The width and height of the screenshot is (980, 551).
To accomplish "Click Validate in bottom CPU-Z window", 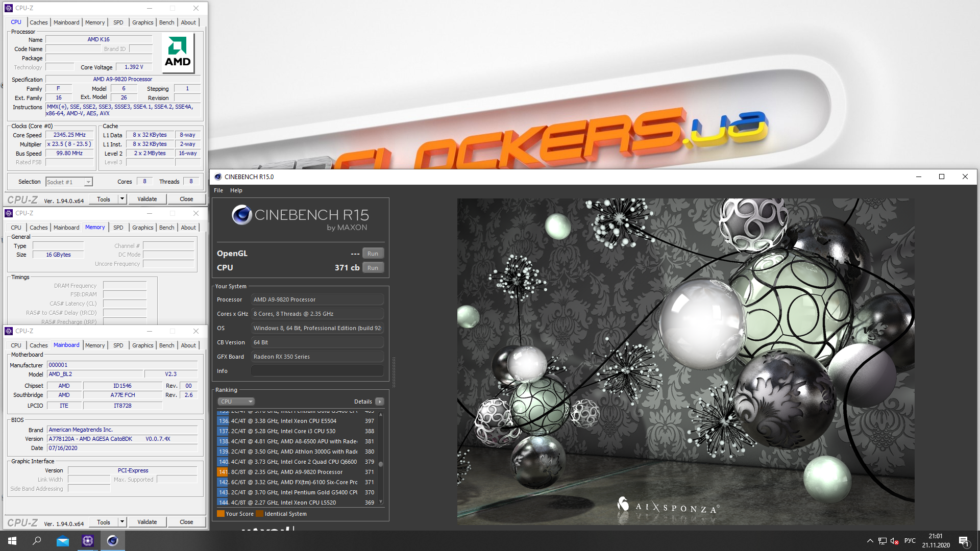I will (x=147, y=522).
